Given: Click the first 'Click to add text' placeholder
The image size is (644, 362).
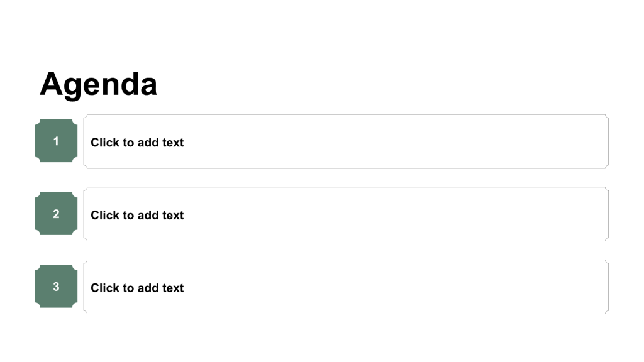Looking at the screenshot, I should point(137,143).
